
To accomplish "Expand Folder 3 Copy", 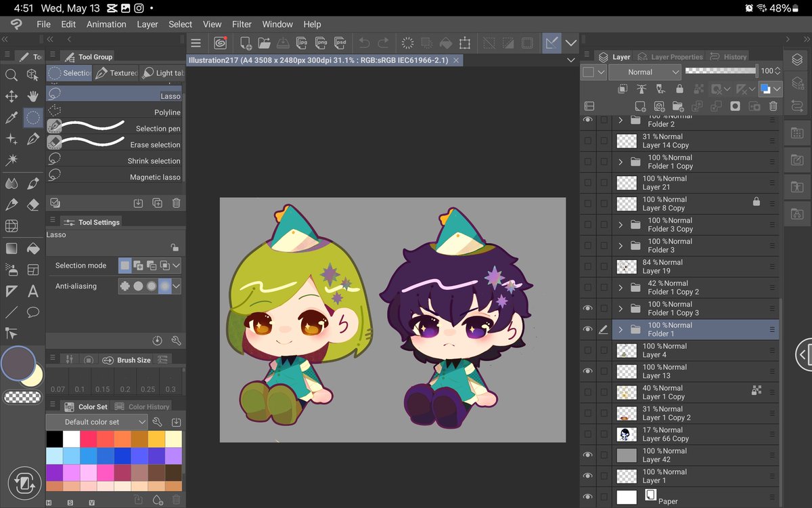I will click(x=621, y=225).
